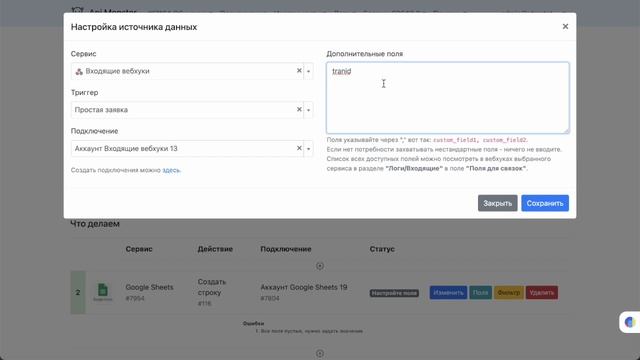
Task: Click 'Аккаунт Google Sheets 19' connection text
Action: [304, 287]
